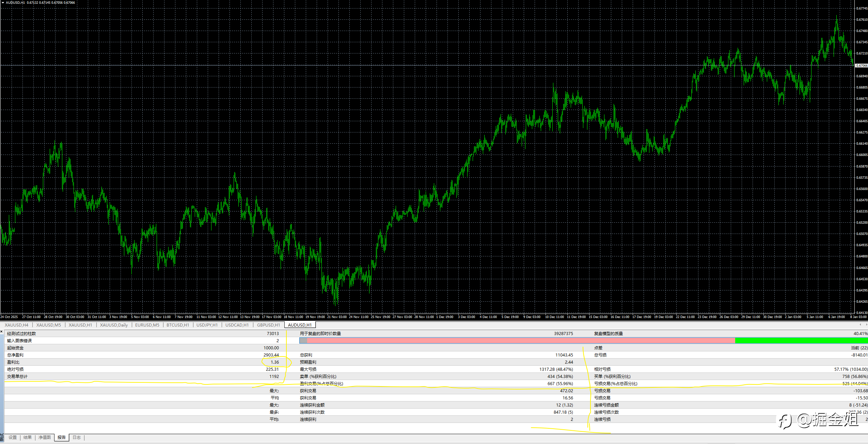The image size is (868, 444).
Task: Open the 结果 tester tab
Action: click(x=28, y=438)
